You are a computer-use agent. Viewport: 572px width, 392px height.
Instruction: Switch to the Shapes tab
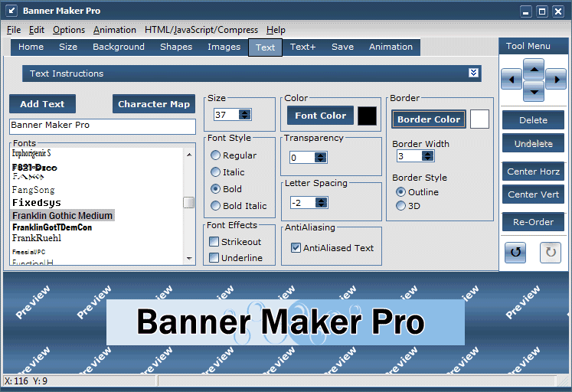[176, 47]
